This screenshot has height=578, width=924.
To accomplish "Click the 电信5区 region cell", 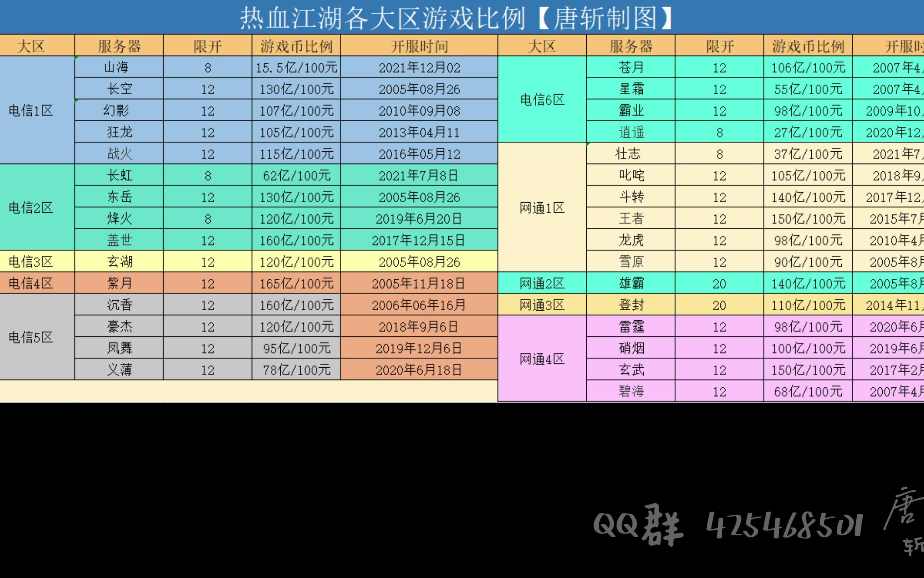I will 37,337.
